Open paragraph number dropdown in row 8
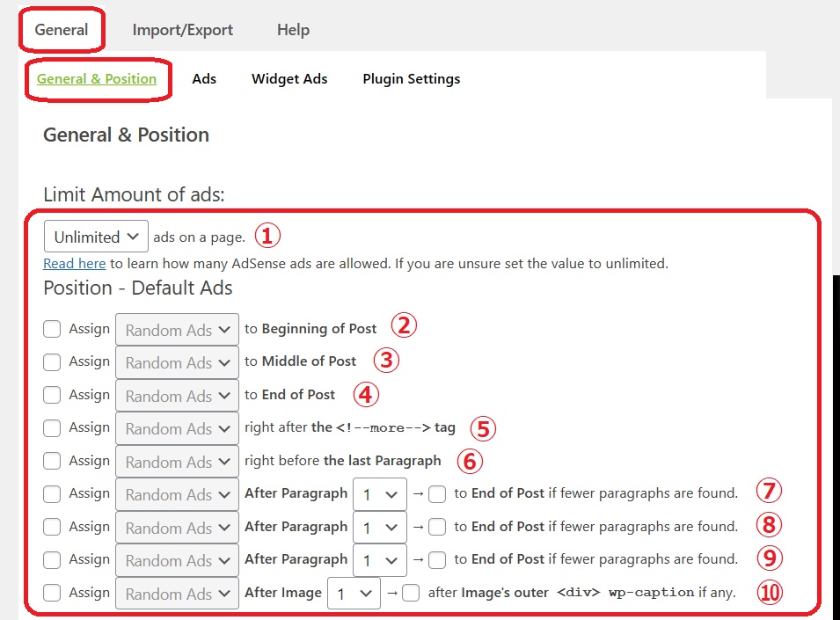 coord(380,528)
